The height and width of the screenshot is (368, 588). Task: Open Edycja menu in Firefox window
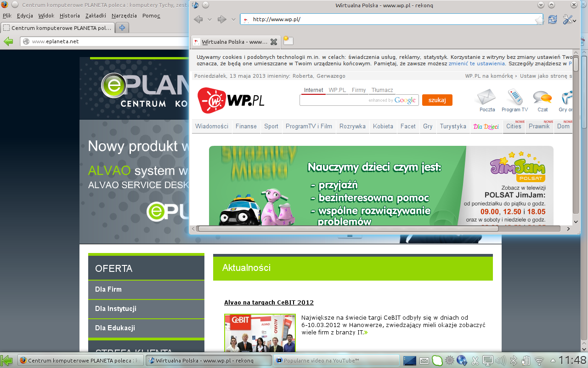click(x=25, y=16)
